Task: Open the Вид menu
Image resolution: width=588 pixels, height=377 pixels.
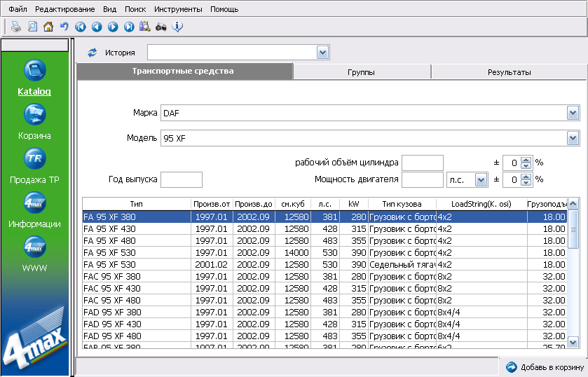Action: pyautogui.click(x=109, y=9)
